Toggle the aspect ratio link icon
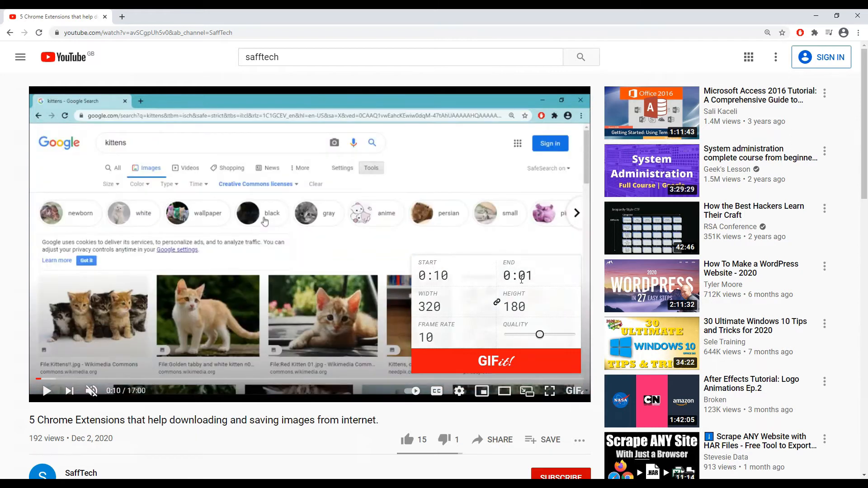Image resolution: width=868 pixels, height=488 pixels. pyautogui.click(x=497, y=302)
